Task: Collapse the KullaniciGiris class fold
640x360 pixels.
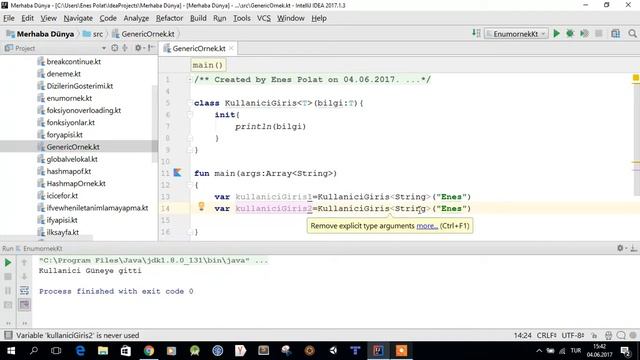Action: click(190, 103)
